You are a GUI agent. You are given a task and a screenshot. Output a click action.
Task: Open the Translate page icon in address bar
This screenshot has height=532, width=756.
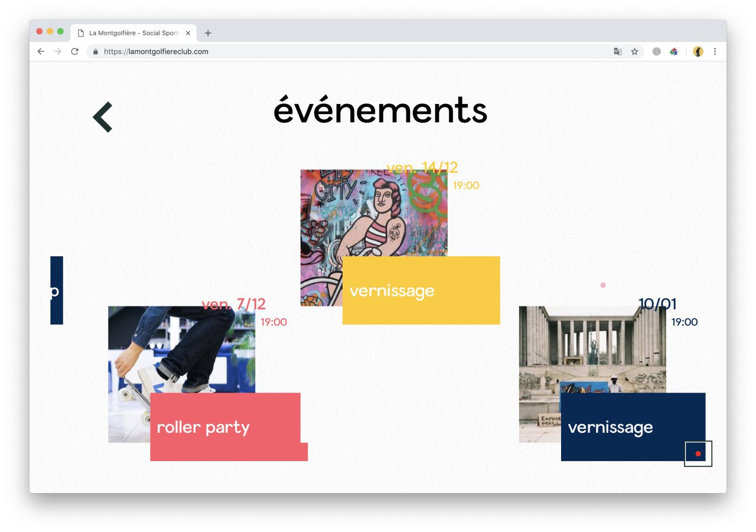(618, 51)
